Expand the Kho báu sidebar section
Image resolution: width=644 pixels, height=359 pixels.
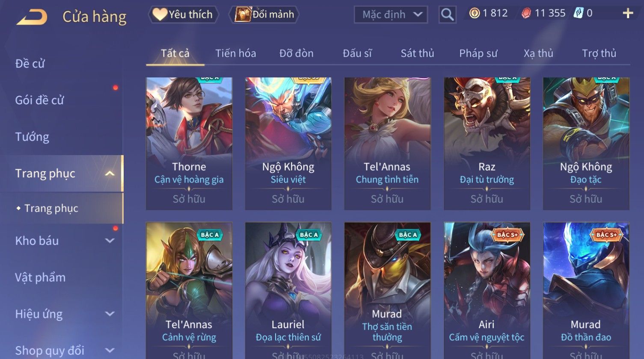110,241
